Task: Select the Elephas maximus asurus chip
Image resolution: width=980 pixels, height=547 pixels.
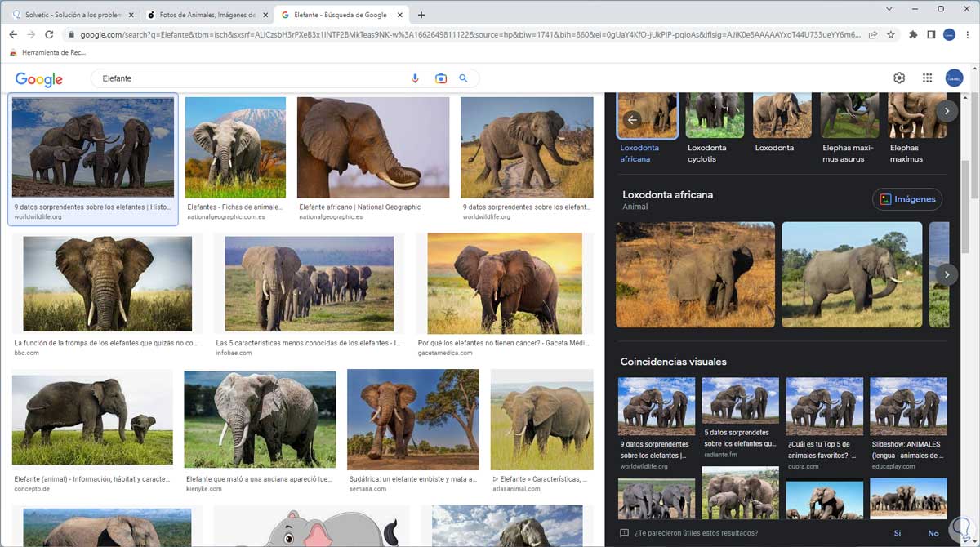Action: click(849, 129)
